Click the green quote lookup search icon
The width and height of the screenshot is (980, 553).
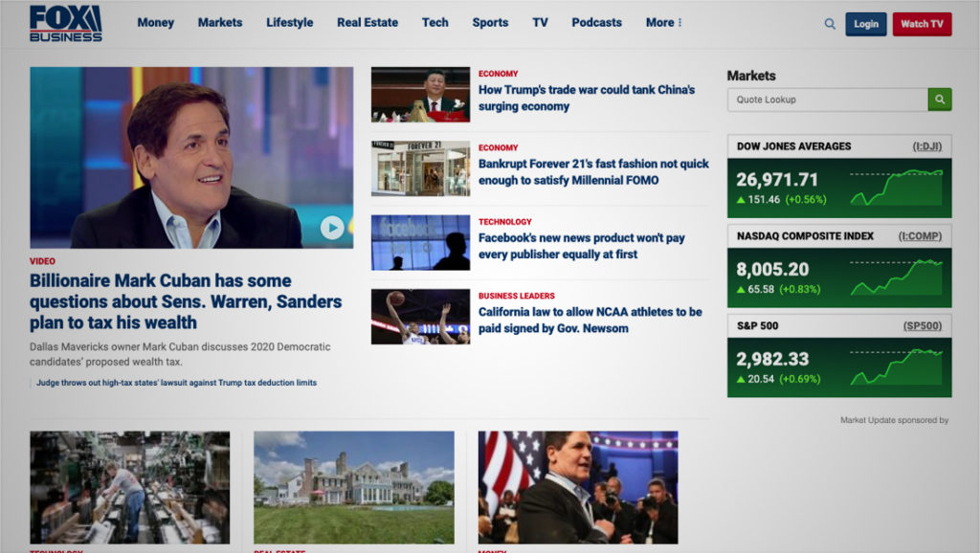pos(940,99)
